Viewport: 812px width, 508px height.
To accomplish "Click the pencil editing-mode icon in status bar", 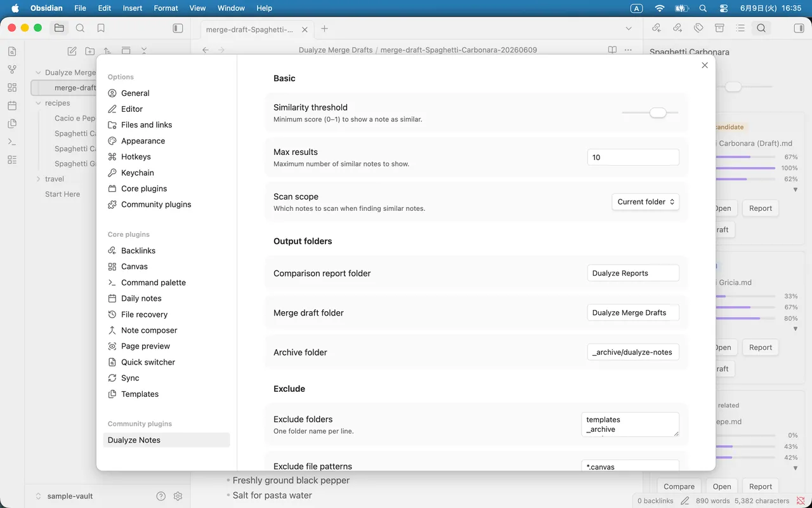I will (x=684, y=501).
